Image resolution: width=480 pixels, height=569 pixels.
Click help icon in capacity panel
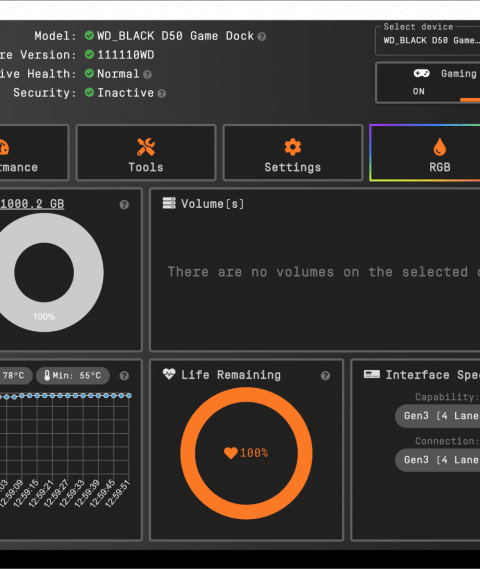pyautogui.click(x=124, y=205)
